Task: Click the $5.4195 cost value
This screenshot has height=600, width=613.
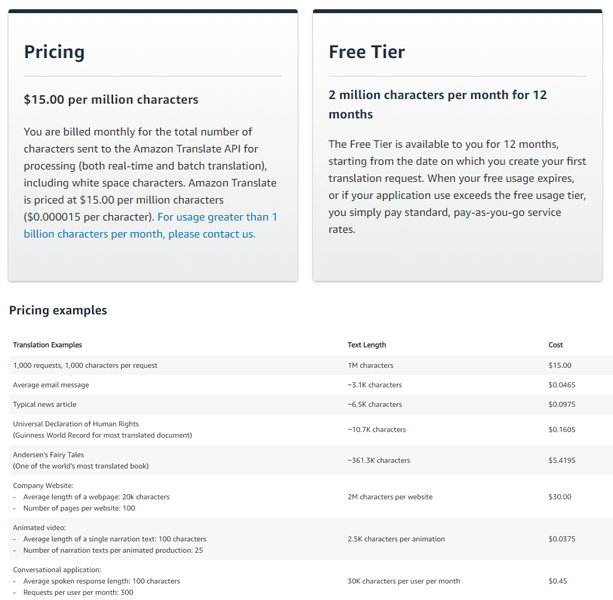Action: (563, 461)
